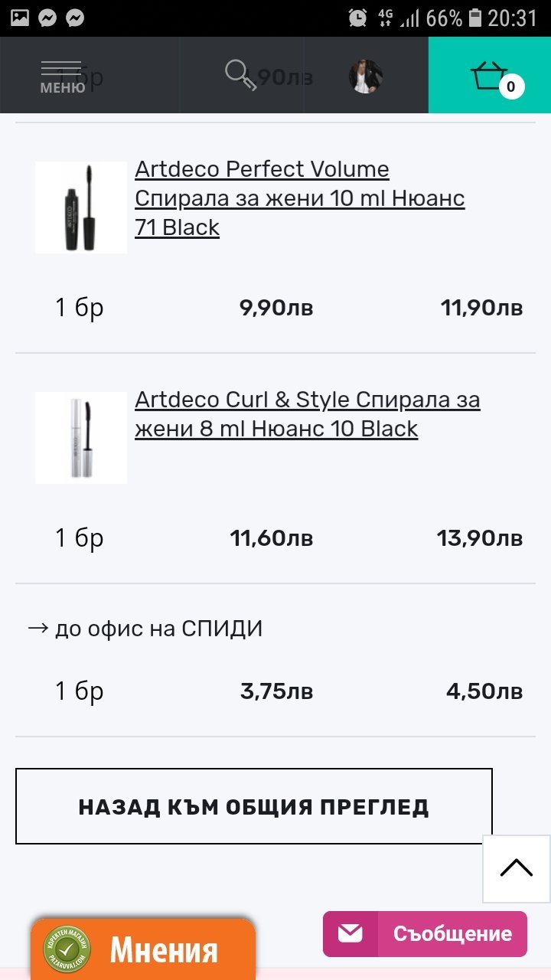
Task: Open the gallery notification icon in status bar
Action: click(20, 18)
